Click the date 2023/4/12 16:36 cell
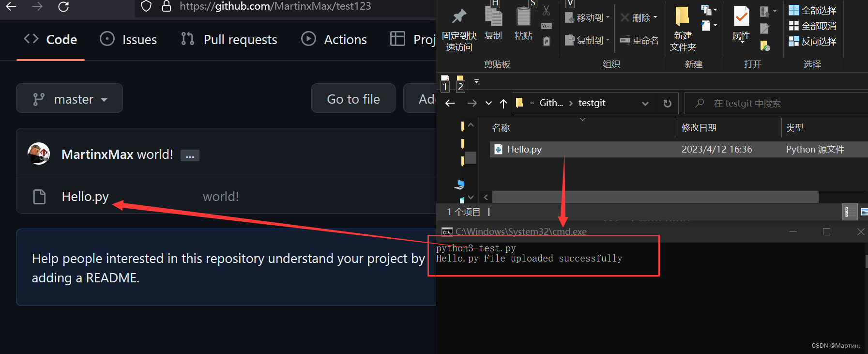868x354 pixels. click(x=716, y=149)
